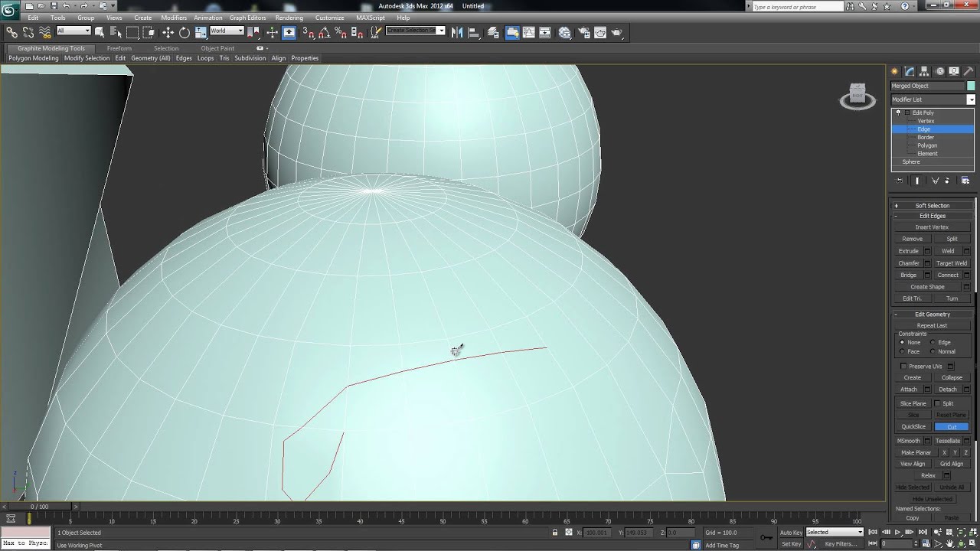
Task: Click the Merged Object name field
Action: (x=927, y=86)
